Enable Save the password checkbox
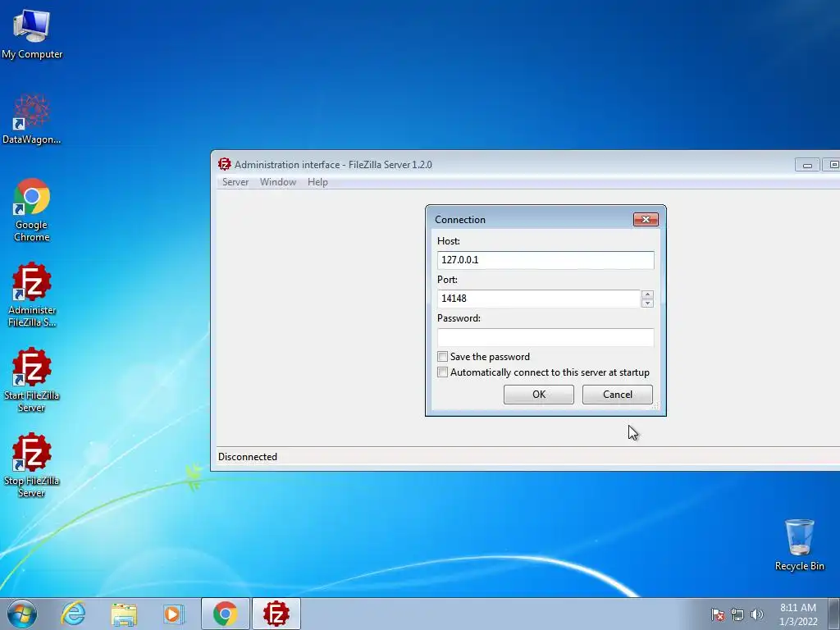840x630 pixels. point(442,357)
